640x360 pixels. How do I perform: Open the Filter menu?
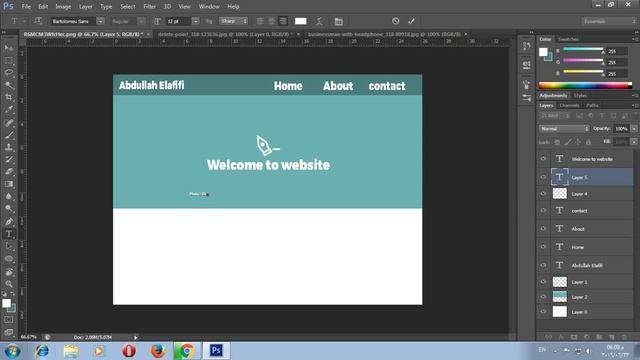(149, 7)
